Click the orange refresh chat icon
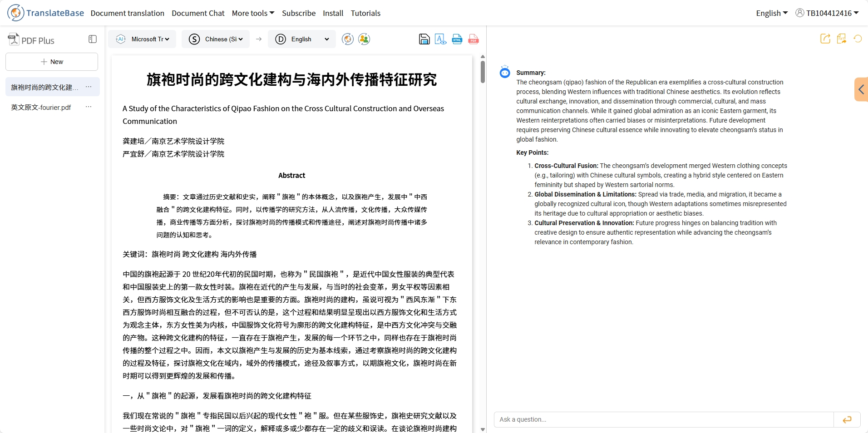868x433 pixels. coord(858,39)
